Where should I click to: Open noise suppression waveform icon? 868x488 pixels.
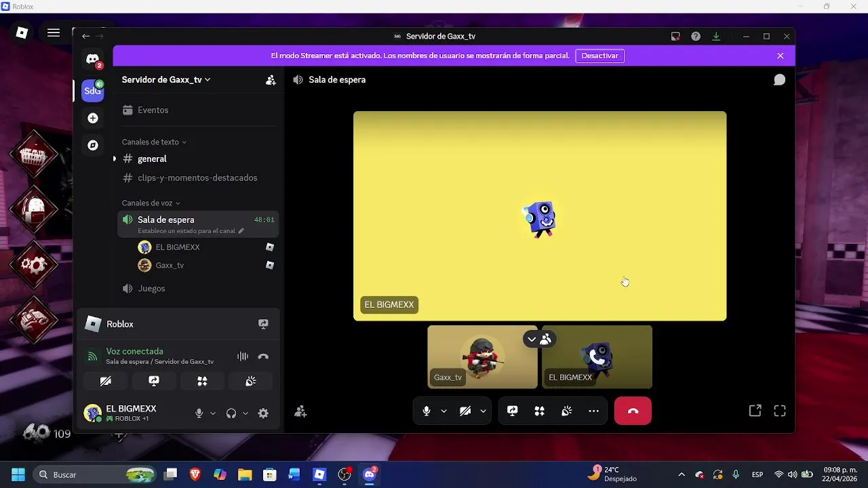(243, 357)
